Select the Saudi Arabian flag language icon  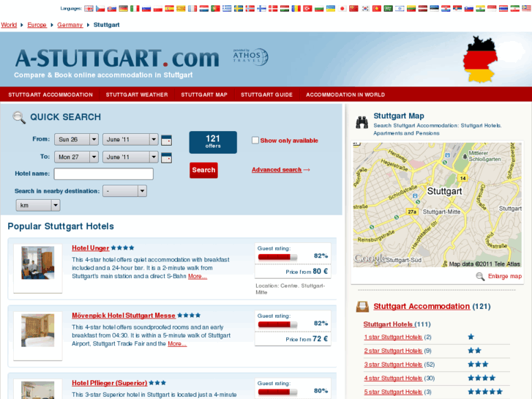(388, 9)
